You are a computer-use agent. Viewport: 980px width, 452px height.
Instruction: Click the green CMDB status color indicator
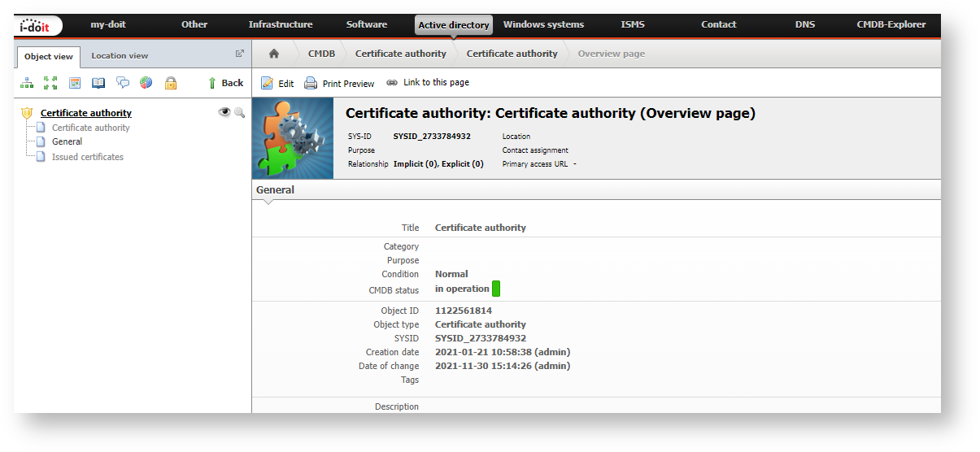click(496, 289)
